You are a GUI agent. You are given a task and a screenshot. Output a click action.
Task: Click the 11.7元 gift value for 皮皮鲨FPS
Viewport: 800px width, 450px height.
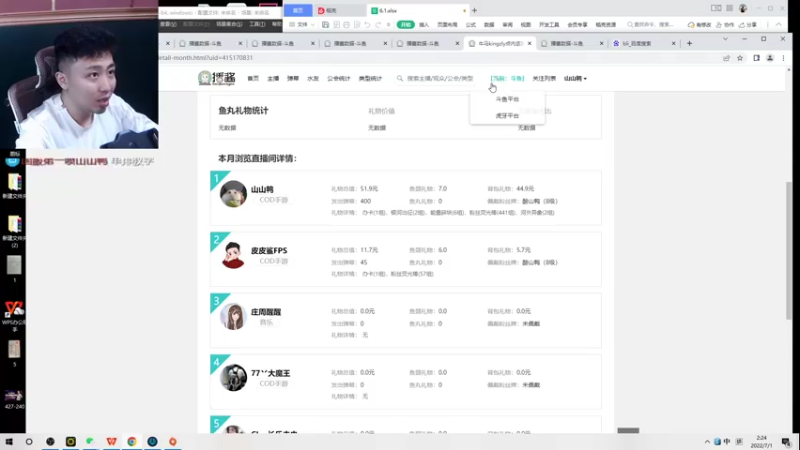point(369,250)
